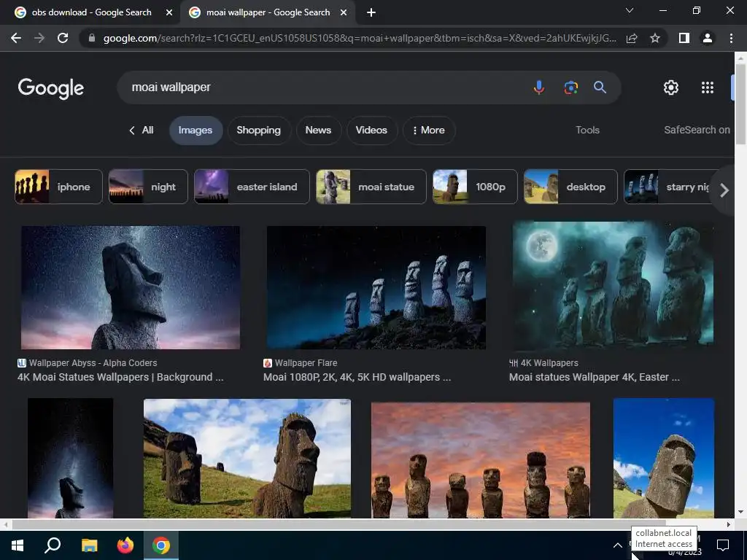Filter by the 1080p chip
Viewport: 747px width, 560px height.
[475, 187]
